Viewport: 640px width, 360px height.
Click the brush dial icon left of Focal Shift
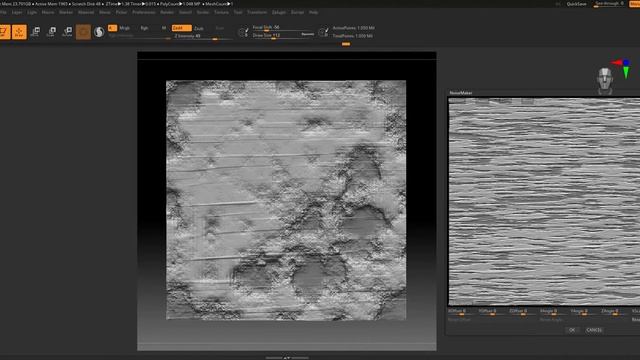[243, 32]
